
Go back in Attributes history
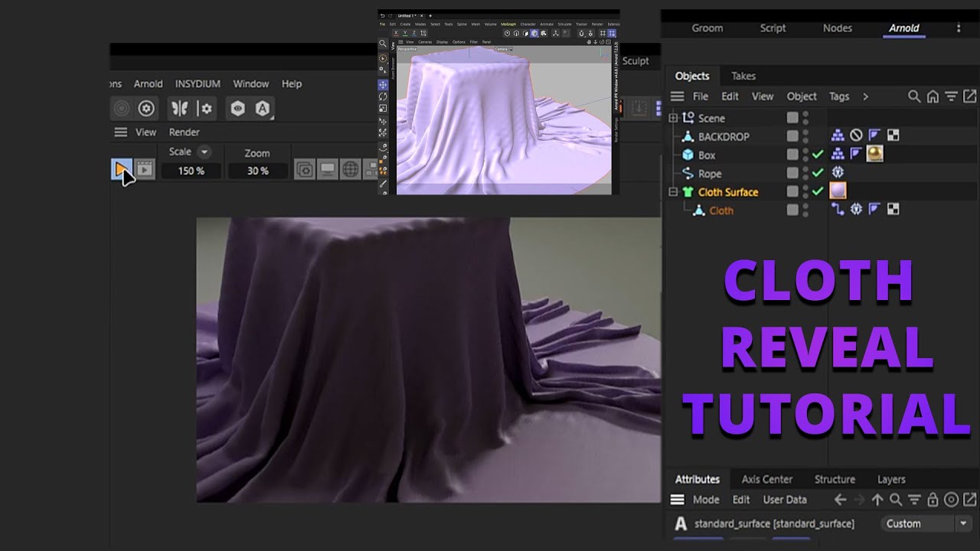[841, 500]
